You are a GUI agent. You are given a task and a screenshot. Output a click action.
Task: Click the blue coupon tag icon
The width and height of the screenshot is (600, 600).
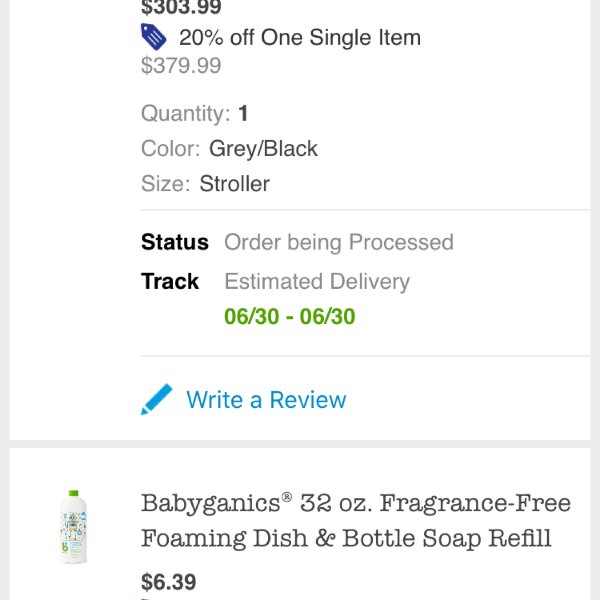[153, 37]
